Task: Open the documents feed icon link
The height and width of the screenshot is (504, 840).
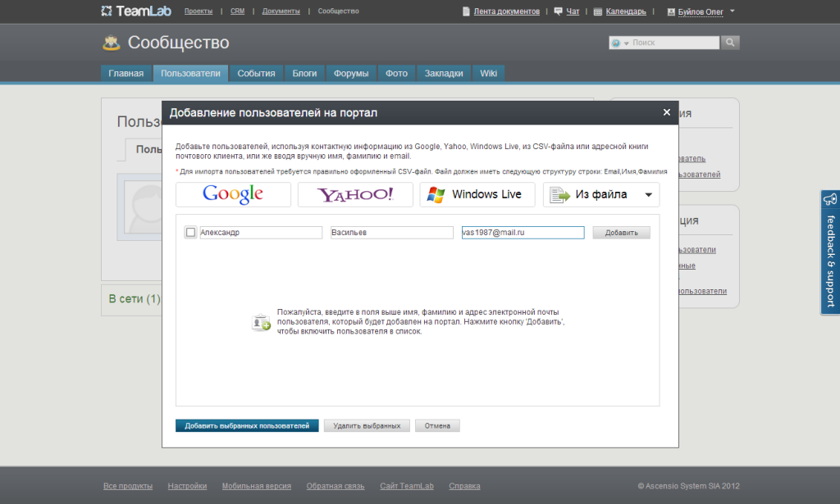Action: (467, 11)
